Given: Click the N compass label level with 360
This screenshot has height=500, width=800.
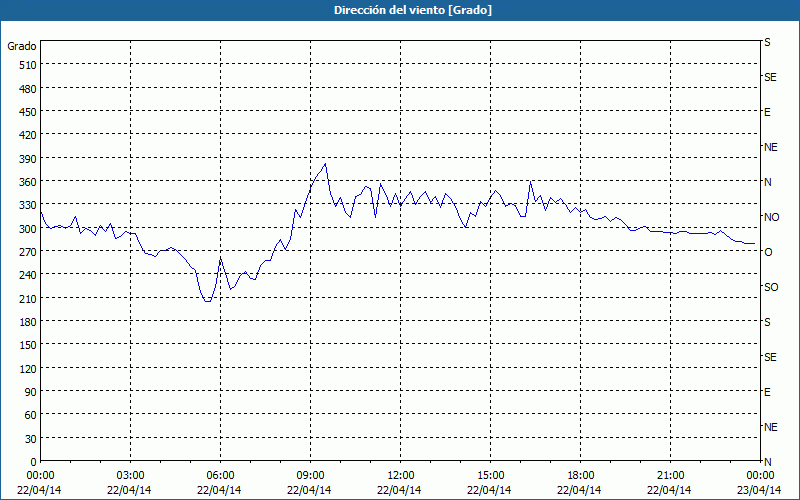Looking at the screenshot, I should (767, 182).
